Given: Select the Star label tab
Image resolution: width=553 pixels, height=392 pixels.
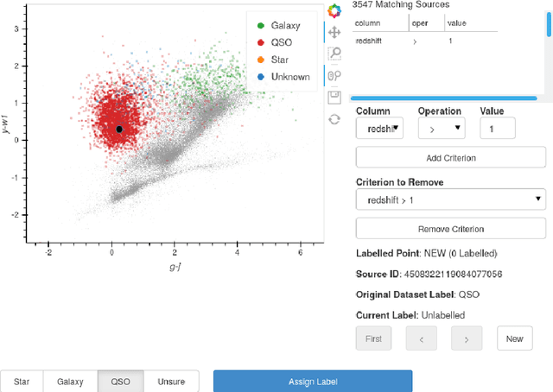Looking at the screenshot, I should coord(21,381).
